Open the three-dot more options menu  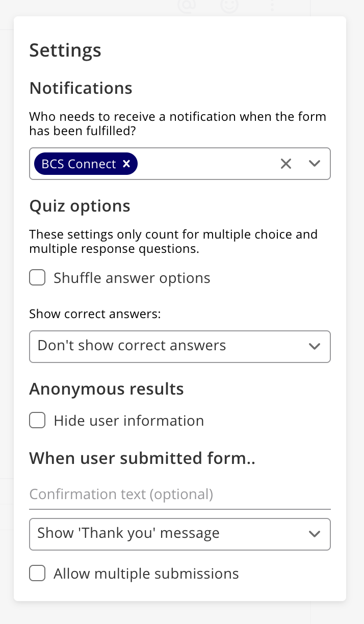tap(272, 5)
